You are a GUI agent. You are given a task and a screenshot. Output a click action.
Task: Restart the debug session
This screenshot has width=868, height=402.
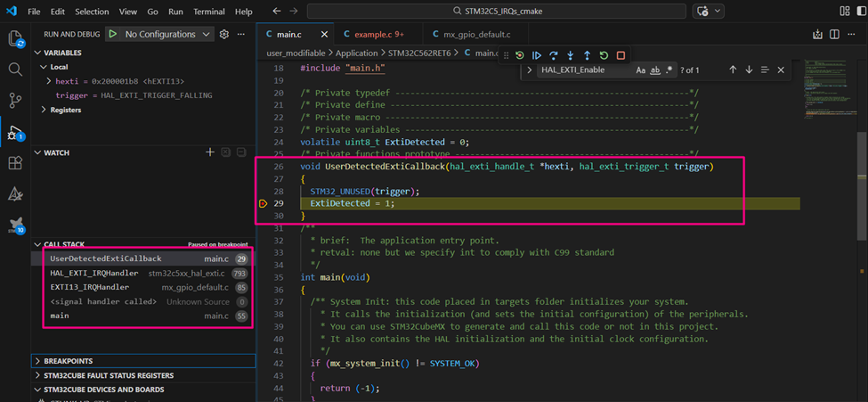[x=604, y=55]
